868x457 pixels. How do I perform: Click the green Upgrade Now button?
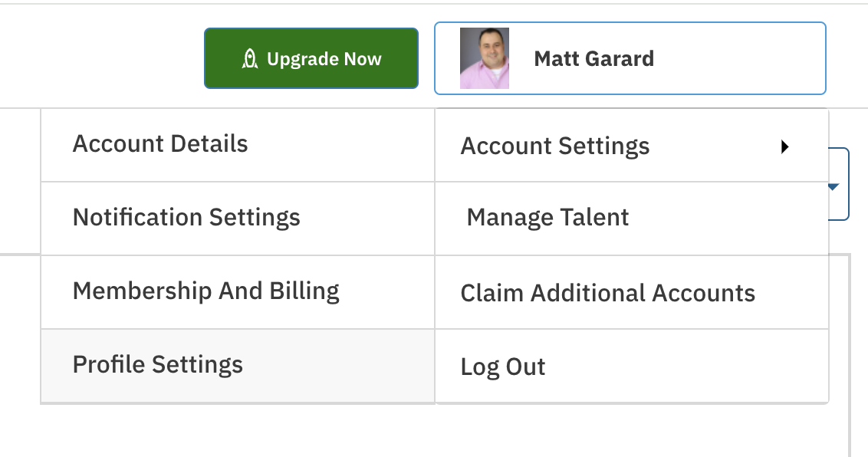(311, 58)
